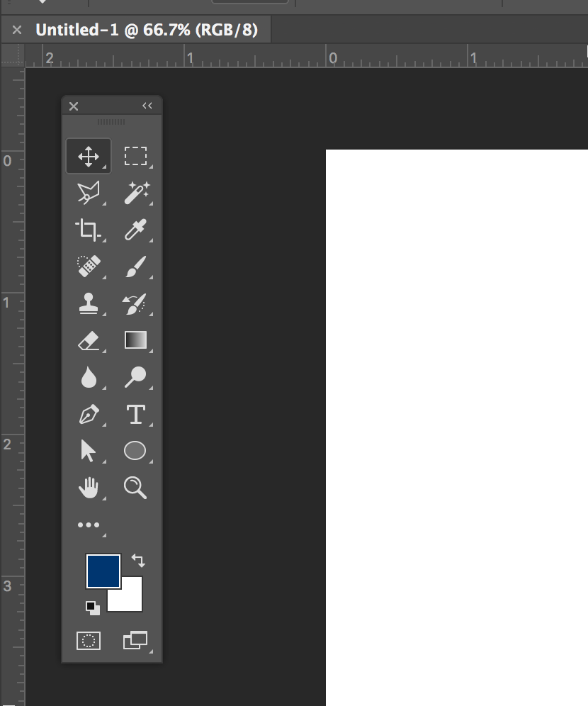Activate the Crop tool
This screenshot has height=706, width=588.
[x=89, y=230]
